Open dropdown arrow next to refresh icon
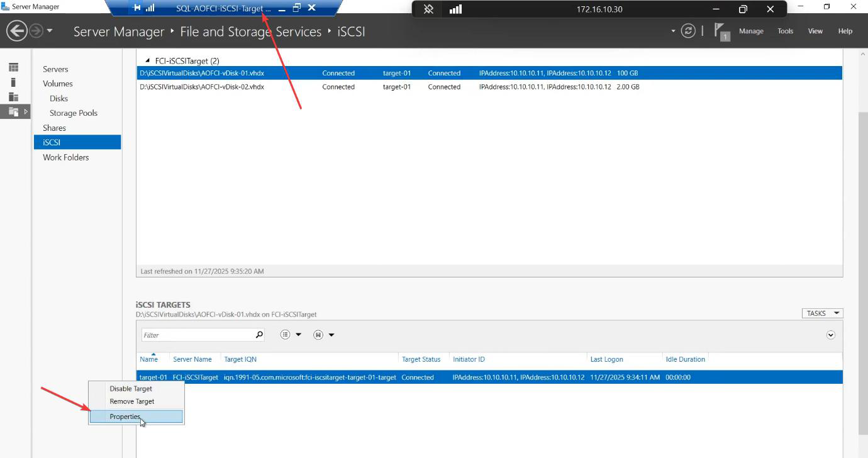The height and width of the screenshot is (458, 868). pyautogui.click(x=674, y=31)
